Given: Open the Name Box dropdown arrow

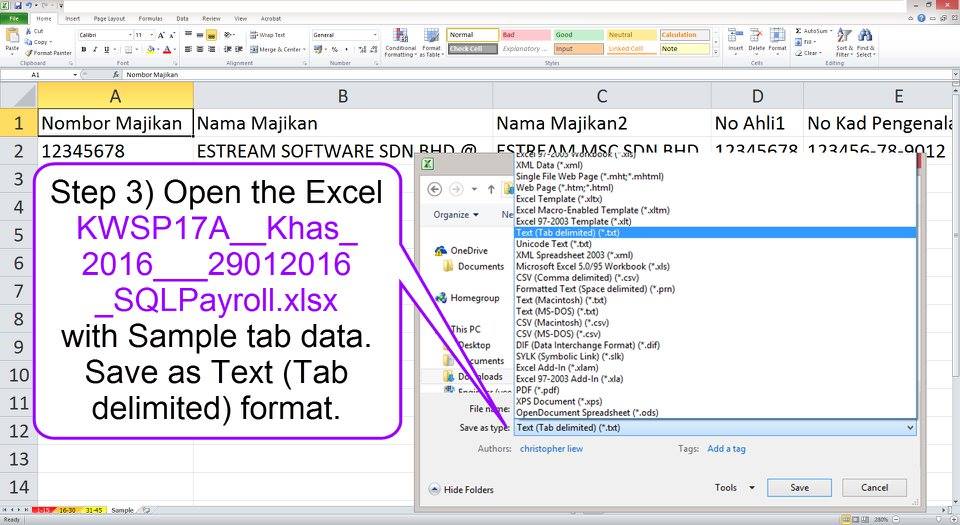Looking at the screenshot, I should pyautogui.click(x=75, y=75).
